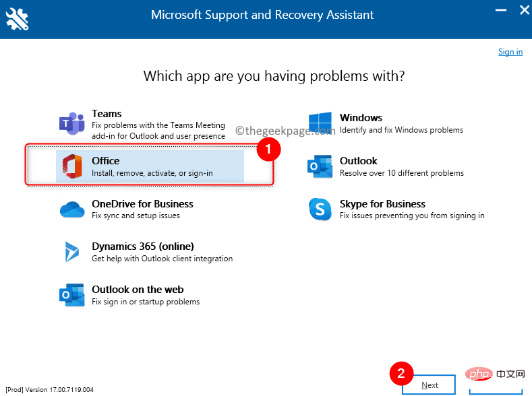Image resolution: width=532 pixels, height=396 pixels.
Task: Select 'Skype for Business' title
Action: click(x=382, y=204)
